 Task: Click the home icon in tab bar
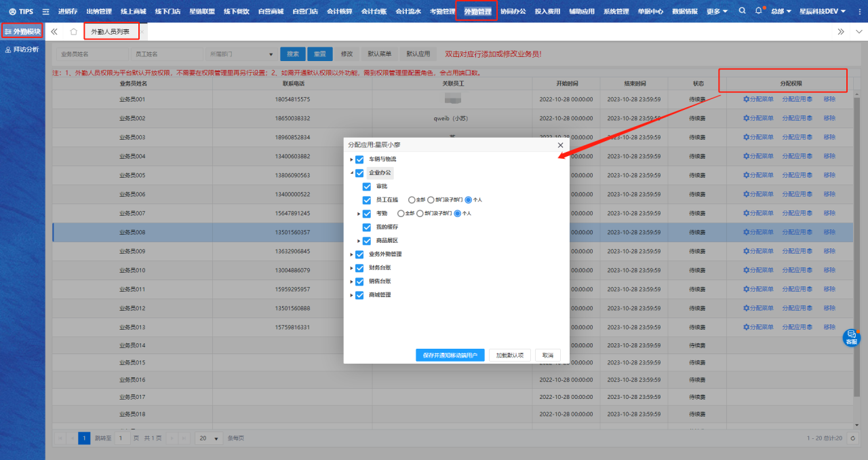pos(73,31)
